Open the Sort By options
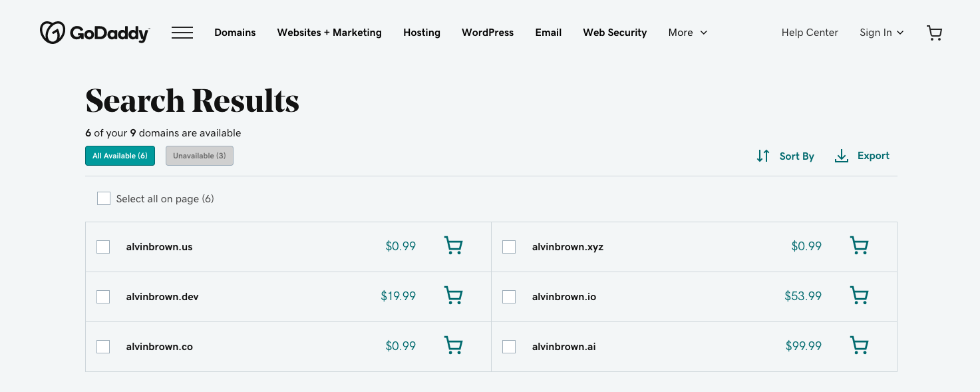Viewport: 980px width, 392px height. pos(785,156)
